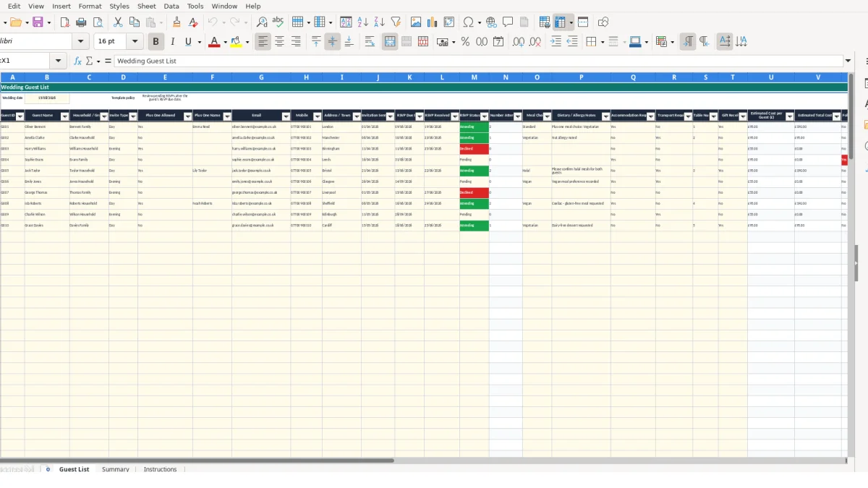Open the Tools menu
The image size is (868, 488).
tap(195, 6)
